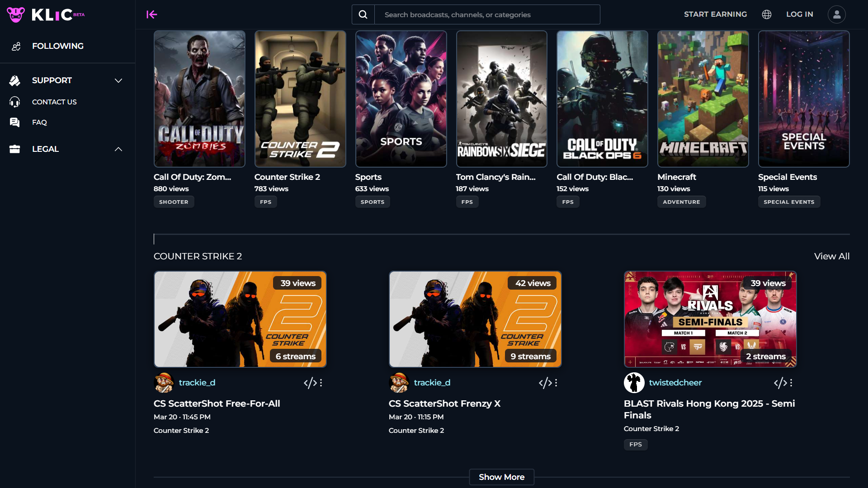Image resolution: width=868 pixels, height=488 pixels.
Task: Click trackie_d avatar under Frenzy X stream
Action: [x=399, y=383]
